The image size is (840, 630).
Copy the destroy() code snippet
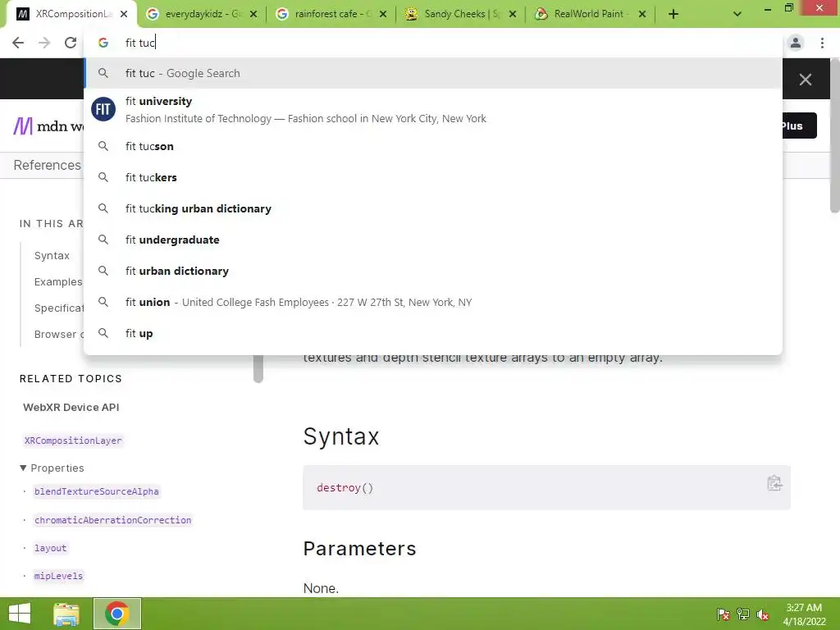[x=774, y=483]
